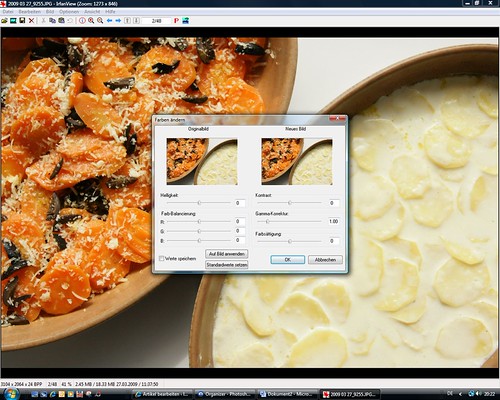Close the Farben ändern dialog
This screenshot has height=400, width=500.
coord(338,119)
